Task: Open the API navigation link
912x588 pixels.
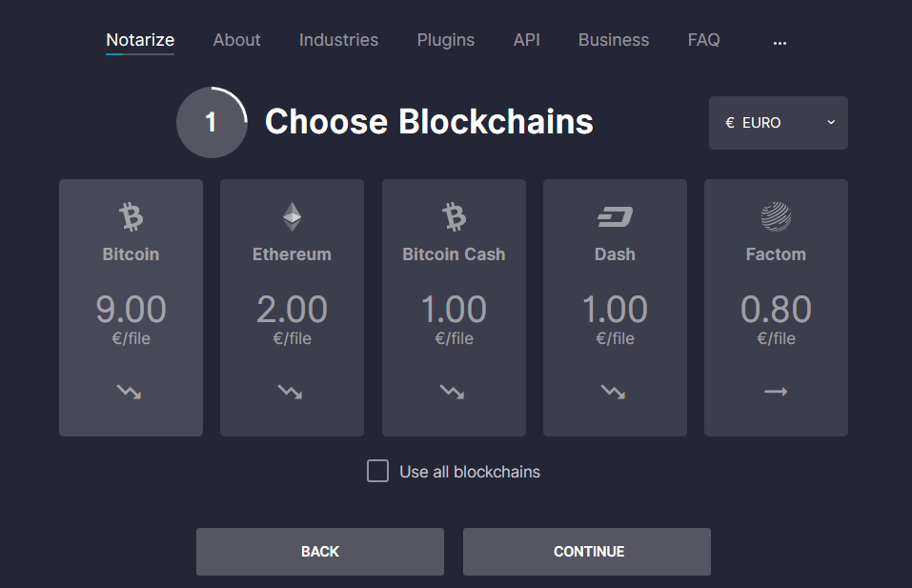Action: tap(526, 40)
